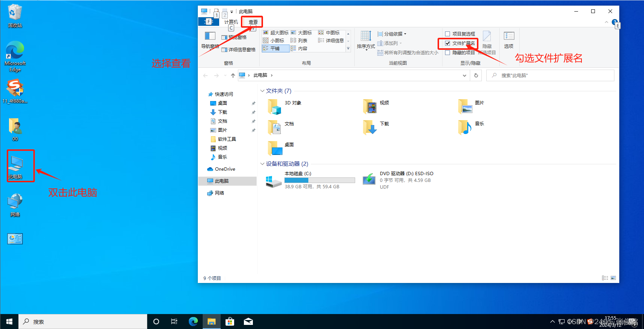Collapse the 设备和驱动器 (2) group
Screen dimensions: 644x329
point(262,164)
